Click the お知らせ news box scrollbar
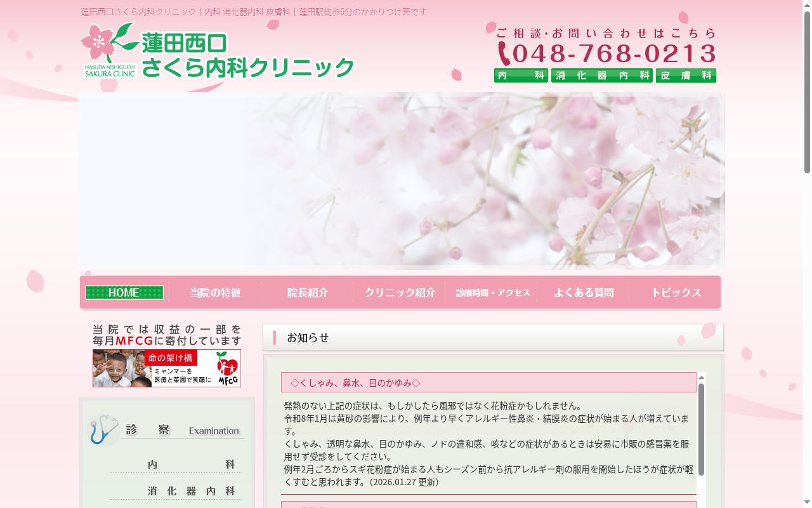The width and height of the screenshot is (812, 508). click(x=701, y=429)
